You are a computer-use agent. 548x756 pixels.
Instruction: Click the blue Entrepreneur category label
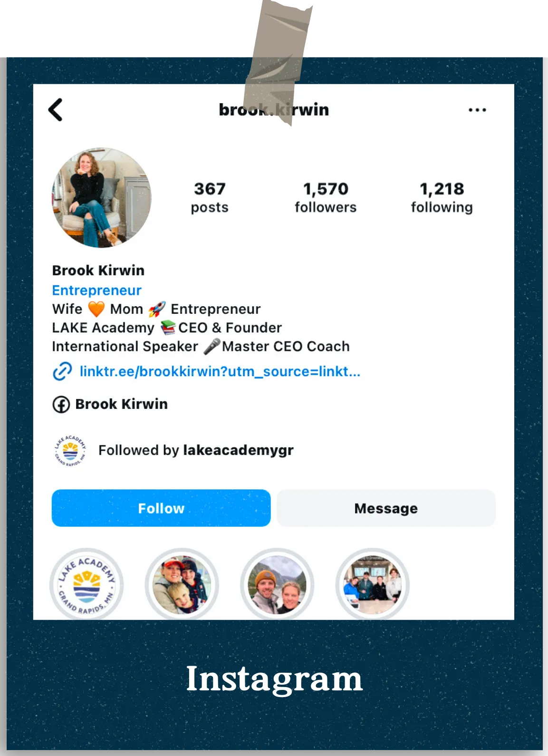pos(97,290)
